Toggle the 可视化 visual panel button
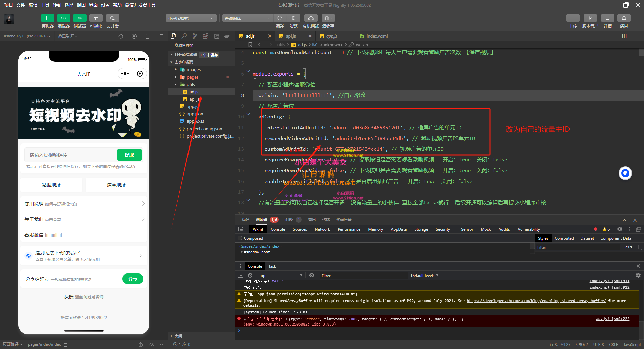Image resolution: width=644 pixels, height=349 pixels. (96, 18)
